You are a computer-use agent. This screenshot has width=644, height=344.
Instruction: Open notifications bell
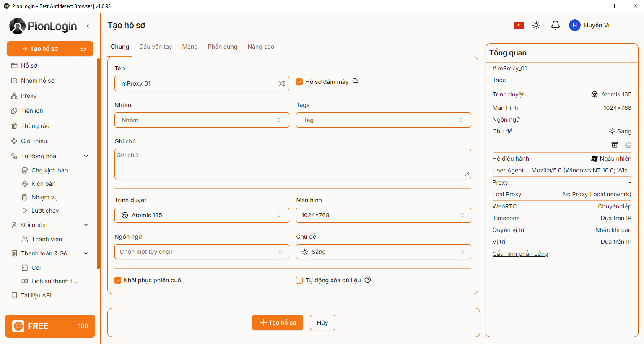click(x=556, y=25)
